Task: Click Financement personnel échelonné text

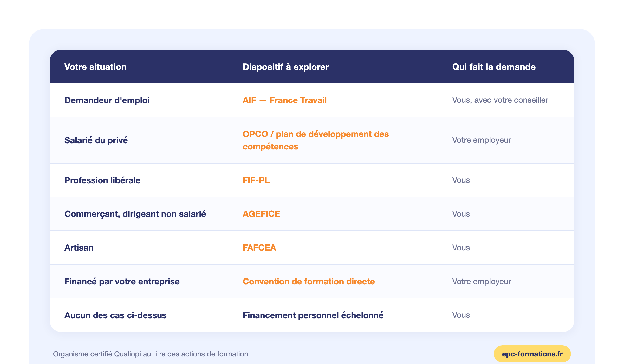Action: 313,315
